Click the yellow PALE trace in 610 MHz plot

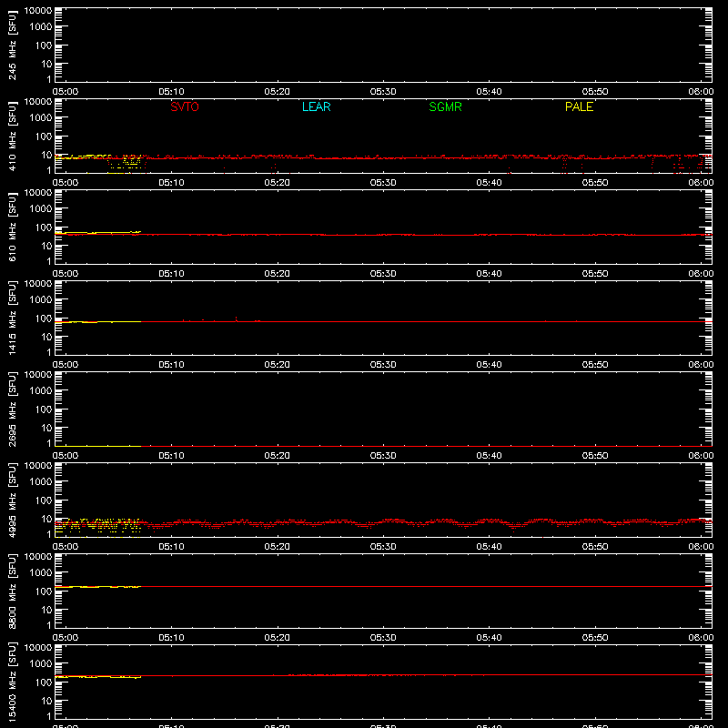point(98,232)
